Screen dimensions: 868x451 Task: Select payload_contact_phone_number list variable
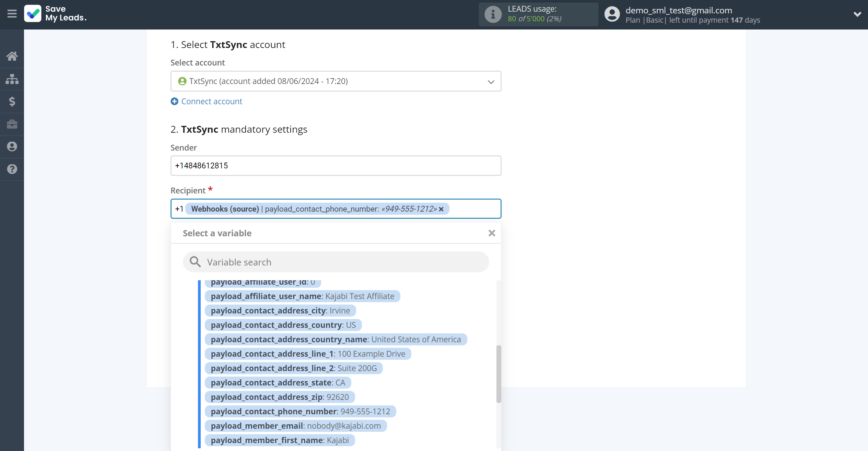(x=301, y=412)
